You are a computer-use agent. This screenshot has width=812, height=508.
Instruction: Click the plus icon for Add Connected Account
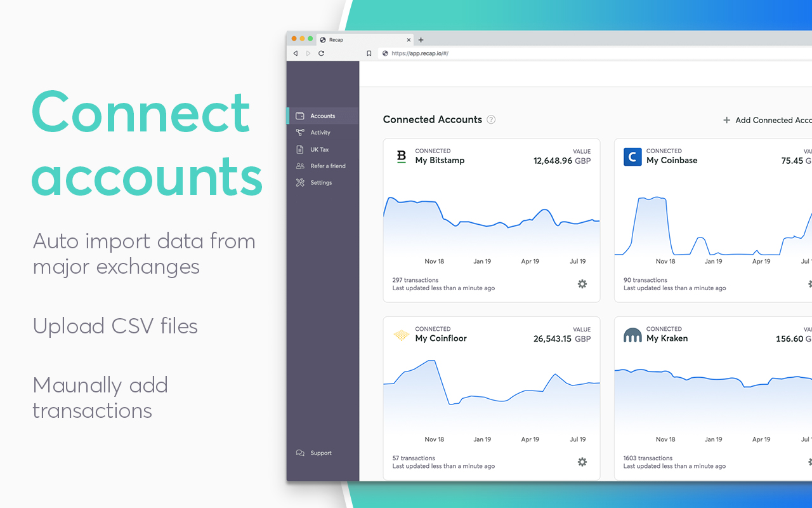coord(727,120)
